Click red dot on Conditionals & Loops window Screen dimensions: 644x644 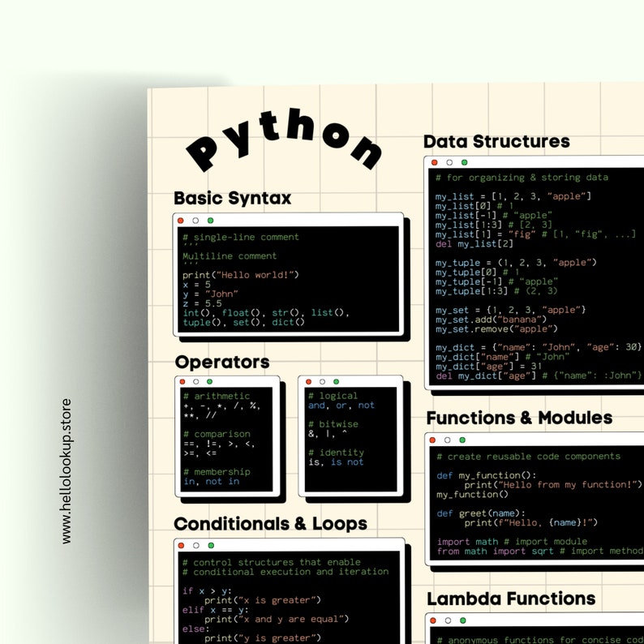[x=181, y=545]
